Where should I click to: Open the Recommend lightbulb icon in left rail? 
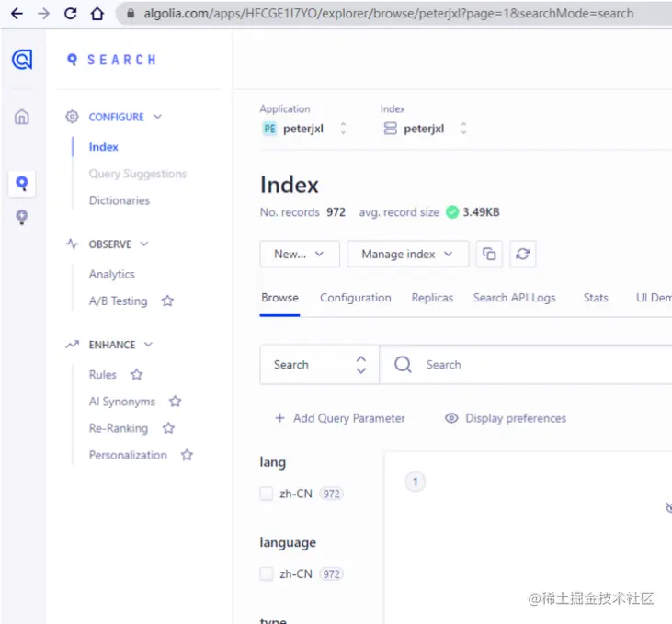coord(22,217)
